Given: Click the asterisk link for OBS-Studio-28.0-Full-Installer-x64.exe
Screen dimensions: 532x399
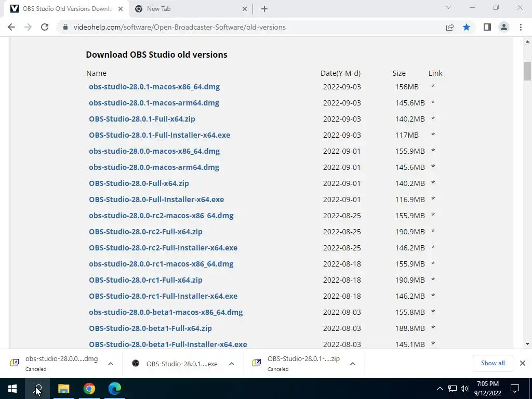Looking at the screenshot, I should click(x=433, y=199).
